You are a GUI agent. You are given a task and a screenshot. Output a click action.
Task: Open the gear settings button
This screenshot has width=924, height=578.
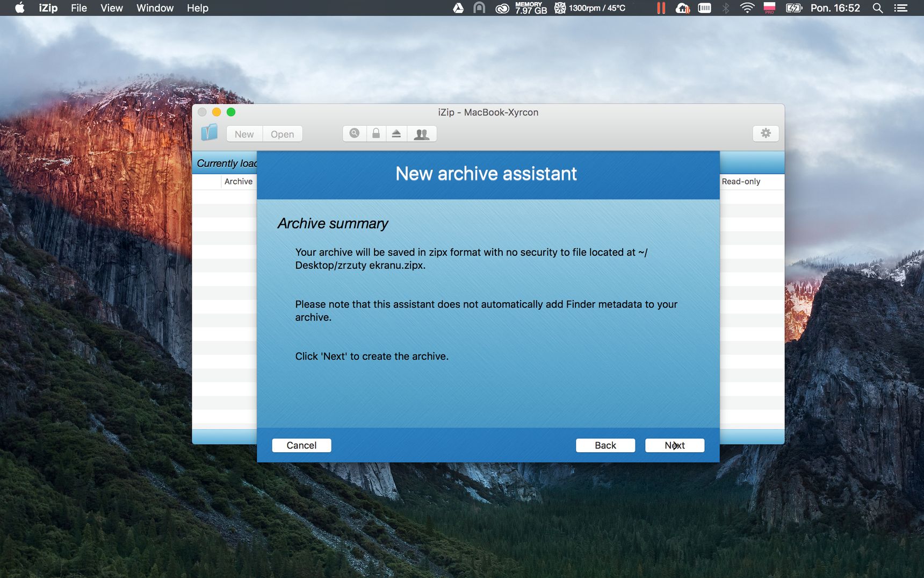(766, 133)
